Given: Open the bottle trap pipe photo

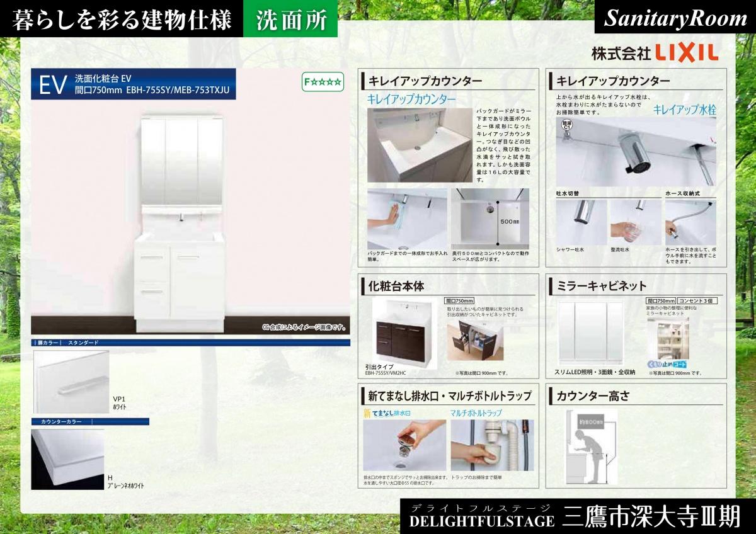Looking at the screenshot, I should pos(492,446).
